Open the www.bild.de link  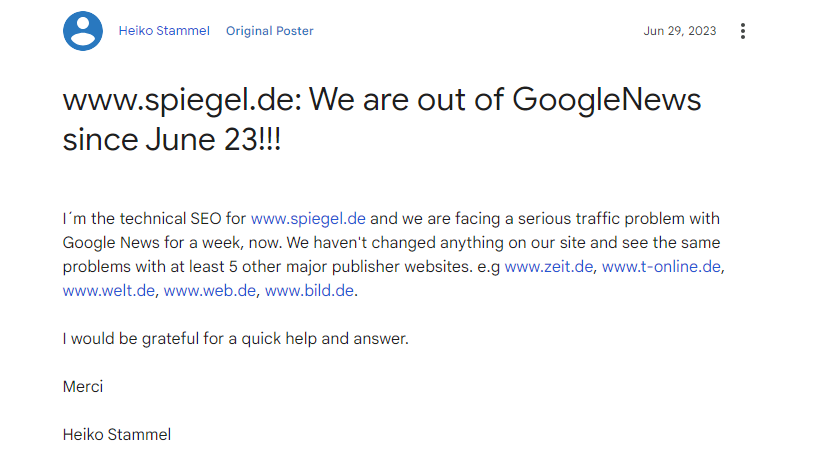coord(310,291)
